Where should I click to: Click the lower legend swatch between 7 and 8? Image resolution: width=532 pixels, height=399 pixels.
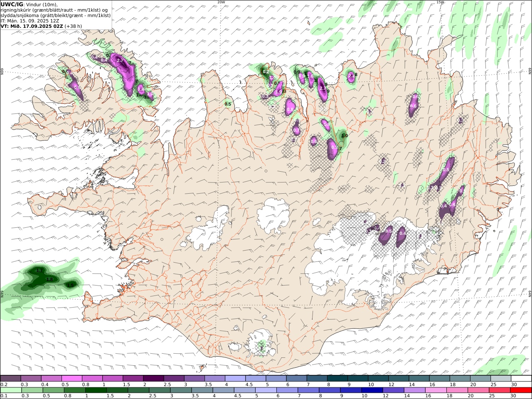(309, 390)
